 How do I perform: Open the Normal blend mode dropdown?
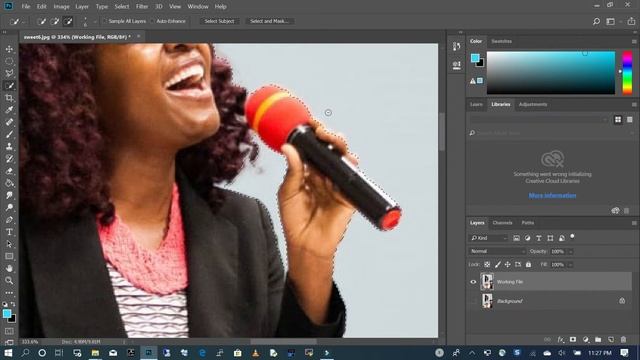coord(497,251)
